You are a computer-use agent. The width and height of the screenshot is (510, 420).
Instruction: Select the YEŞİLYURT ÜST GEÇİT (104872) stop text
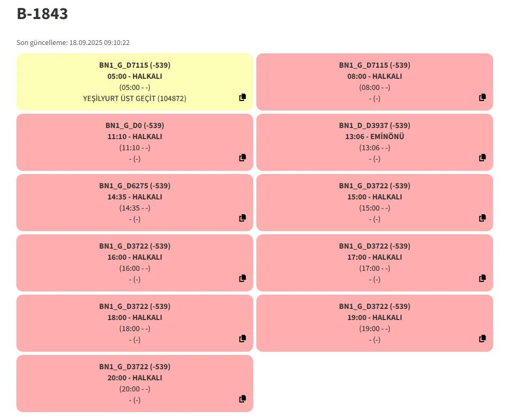[x=135, y=98]
